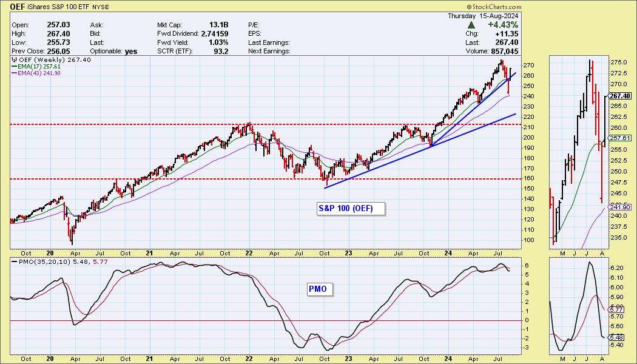Select the High value 267.40 in header
Image resolution: width=637 pixels, height=364 pixels.
pyautogui.click(x=57, y=34)
